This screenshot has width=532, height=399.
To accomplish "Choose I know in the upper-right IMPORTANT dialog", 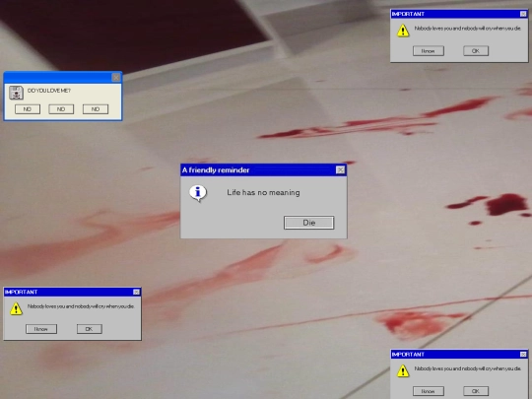I will [x=429, y=51].
